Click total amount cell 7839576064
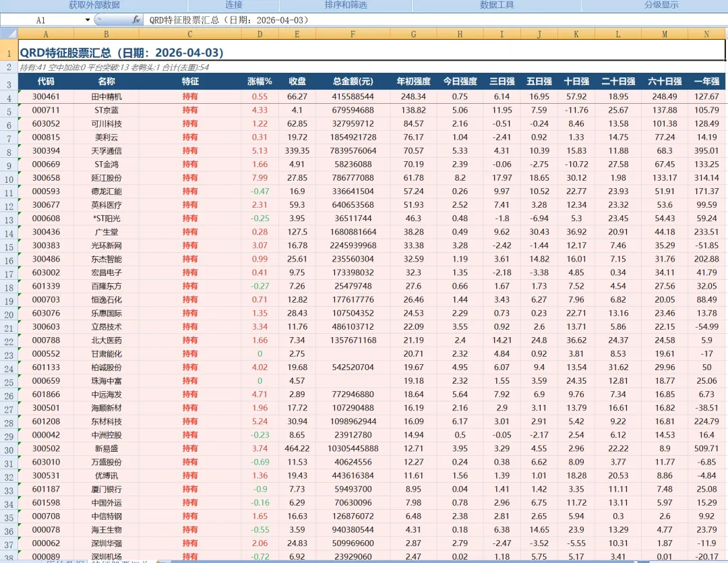728x563 pixels. pyautogui.click(x=353, y=150)
